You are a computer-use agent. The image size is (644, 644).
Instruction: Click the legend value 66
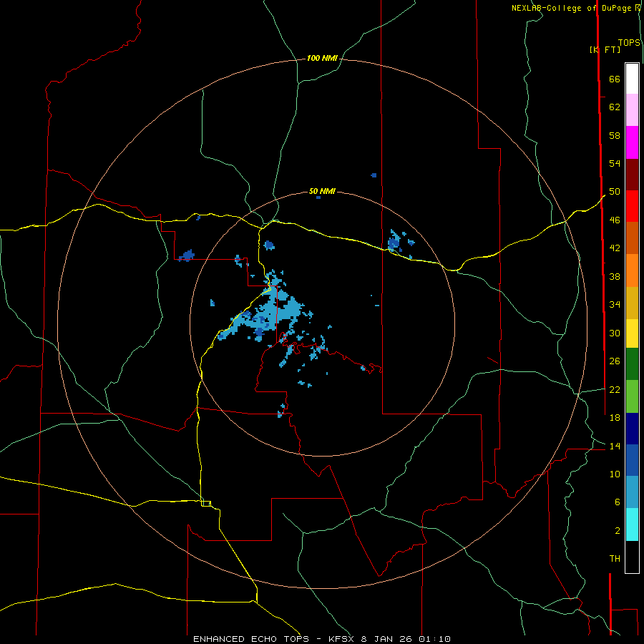click(615, 79)
